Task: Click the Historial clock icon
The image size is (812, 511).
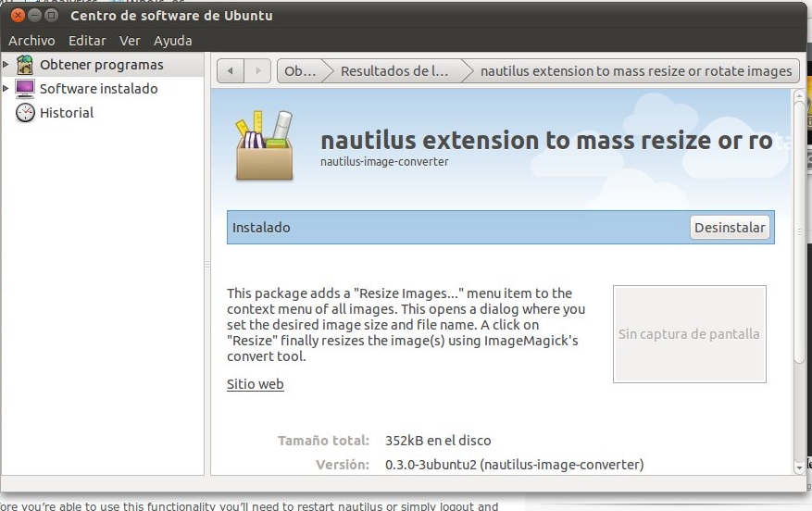Action: 25,112
